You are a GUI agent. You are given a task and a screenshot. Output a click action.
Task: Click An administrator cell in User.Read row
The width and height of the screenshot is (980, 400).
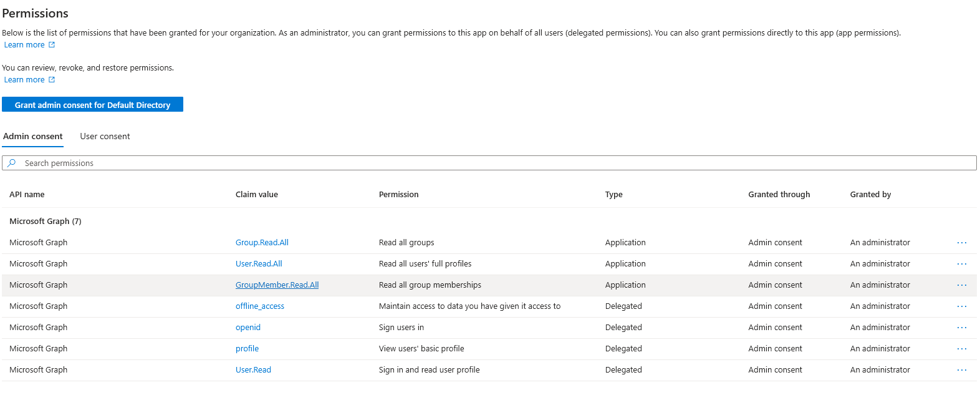(880, 370)
